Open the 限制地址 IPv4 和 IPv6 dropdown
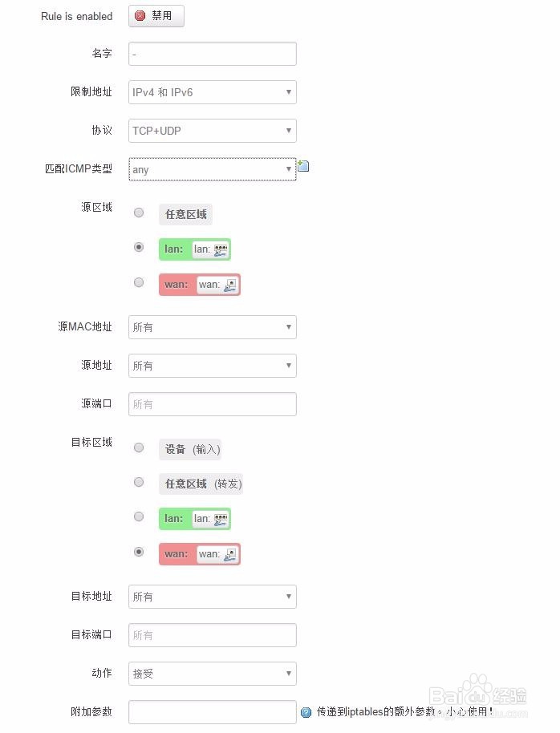This screenshot has width=560, height=733. click(x=213, y=92)
